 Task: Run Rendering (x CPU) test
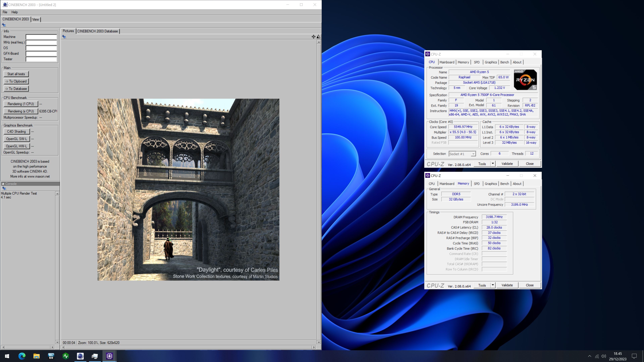pyautogui.click(x=21, y=111)
